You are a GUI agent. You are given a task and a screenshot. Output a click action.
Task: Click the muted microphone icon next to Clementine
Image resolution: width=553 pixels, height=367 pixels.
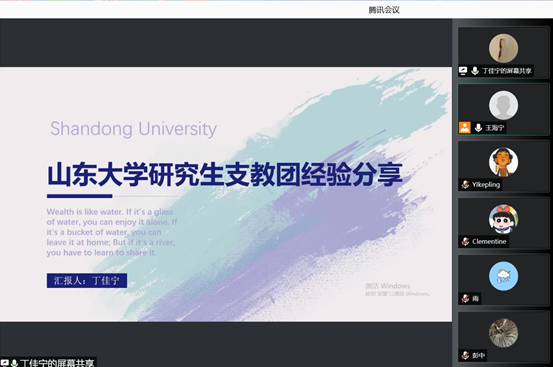pyautogui.click(x=465, y=241)
